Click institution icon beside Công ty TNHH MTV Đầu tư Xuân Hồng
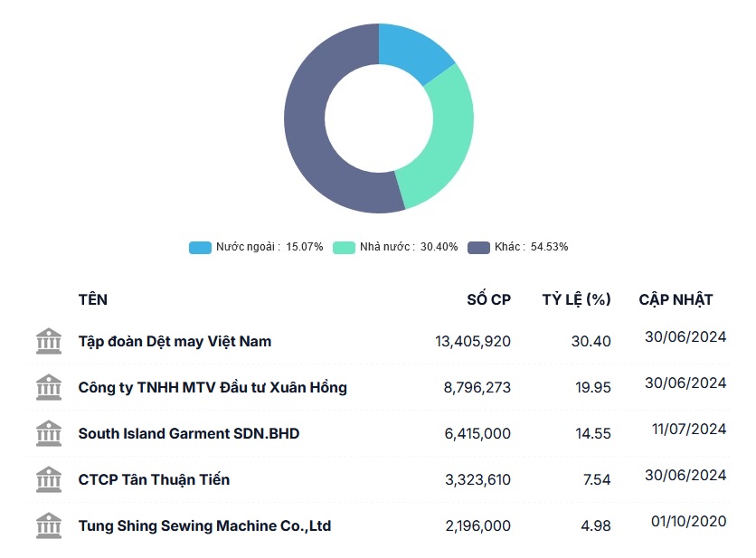 tap(49, 387)
